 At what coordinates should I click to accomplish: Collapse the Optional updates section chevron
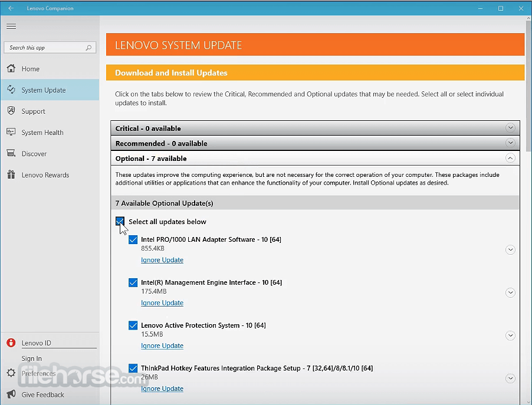click(510, 158)
